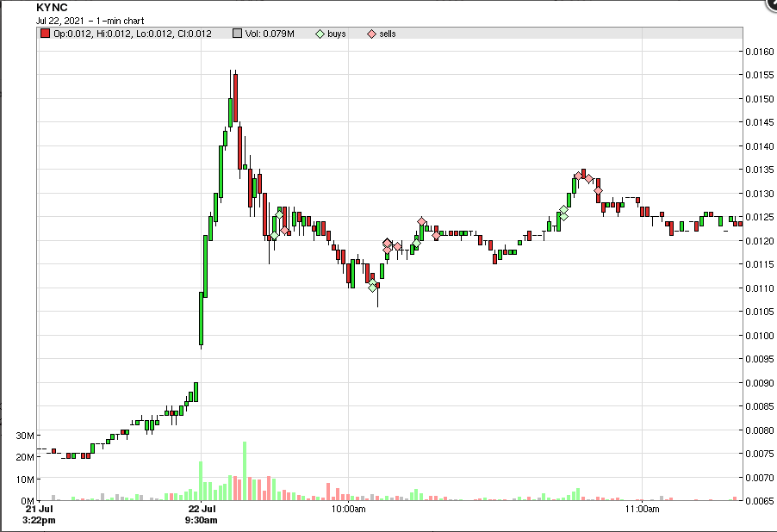Click the green buys diamond legend icon
The width and height of the screenshot is (777, 532).
tap(320, 34)
